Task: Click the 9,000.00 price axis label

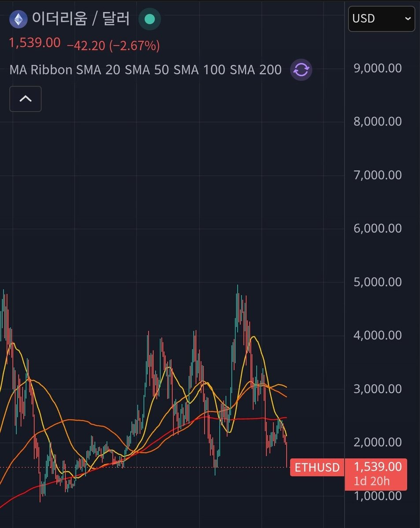Action: pyautogui.click(x=378, y=68)
